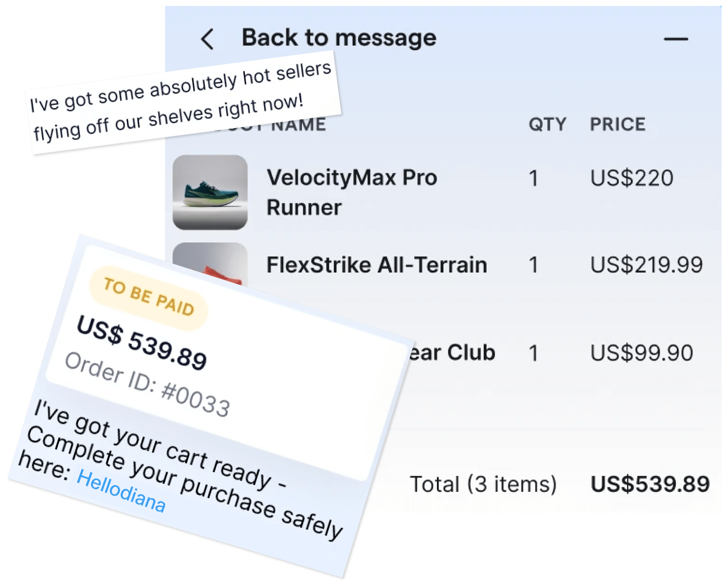This screenshot has height=583, width=728.
Task: Open the Hellodiana payment link
Action: (x=121, y=491)
